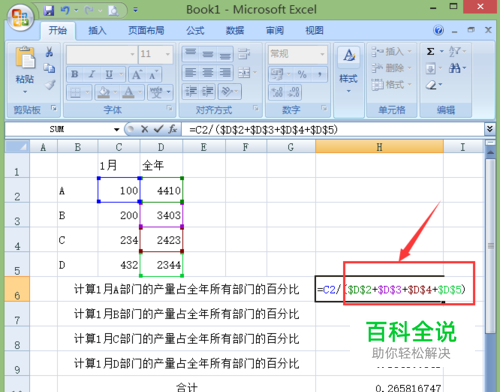Image resolution: width=500 pixels, height=392 pixels.
Task: Expand the formula bar
Action: [489, 129]
